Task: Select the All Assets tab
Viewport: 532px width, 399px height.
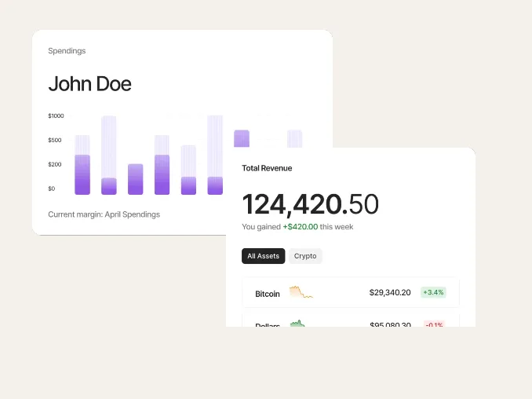Action: tap(264, 256)
